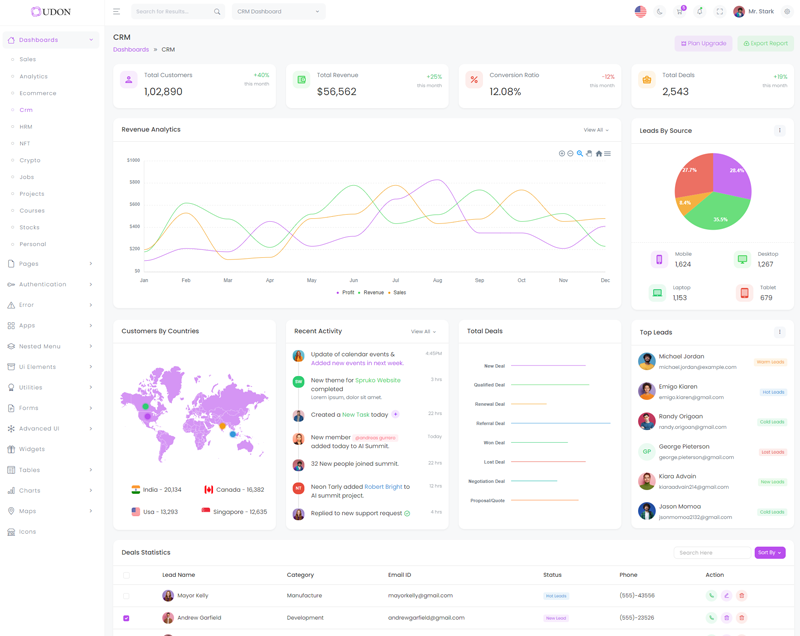Viewport: 800px width, 636px height.
Task: Tick the select-all checkbox in table header
Action: [x=126, y=575]
